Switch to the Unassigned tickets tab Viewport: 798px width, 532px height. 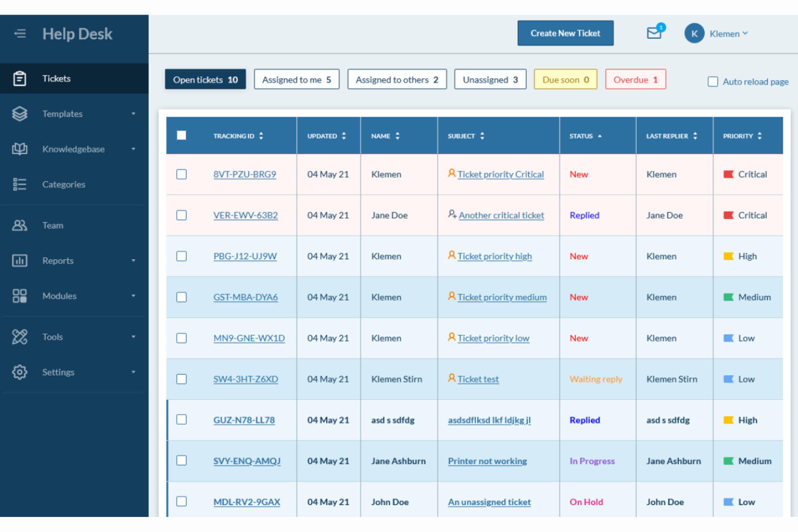(x=490, y=79)
